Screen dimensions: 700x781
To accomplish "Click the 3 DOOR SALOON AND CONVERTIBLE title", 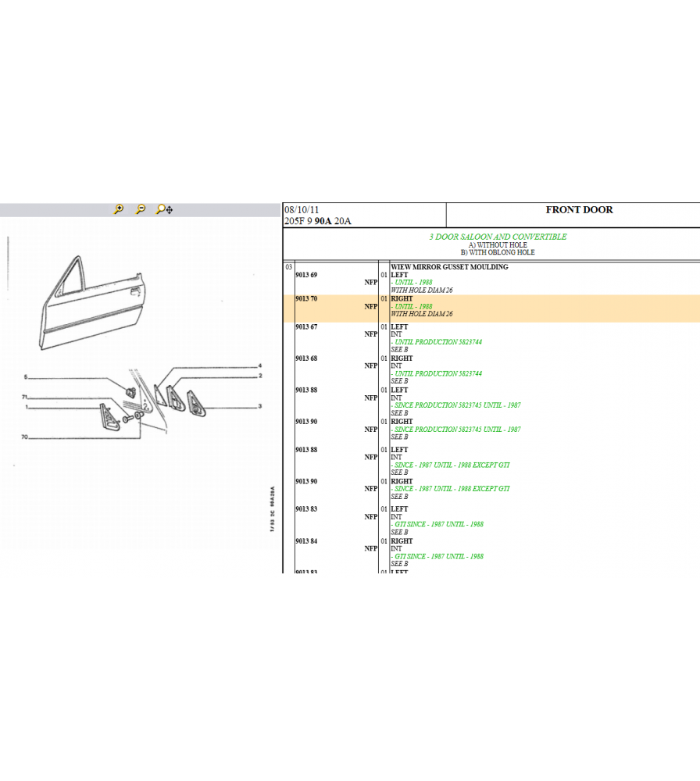I will tap(498, 237).
